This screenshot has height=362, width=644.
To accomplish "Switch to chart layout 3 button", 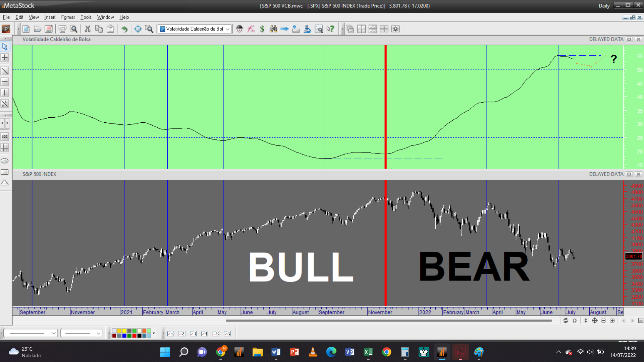I will [193, 334].
